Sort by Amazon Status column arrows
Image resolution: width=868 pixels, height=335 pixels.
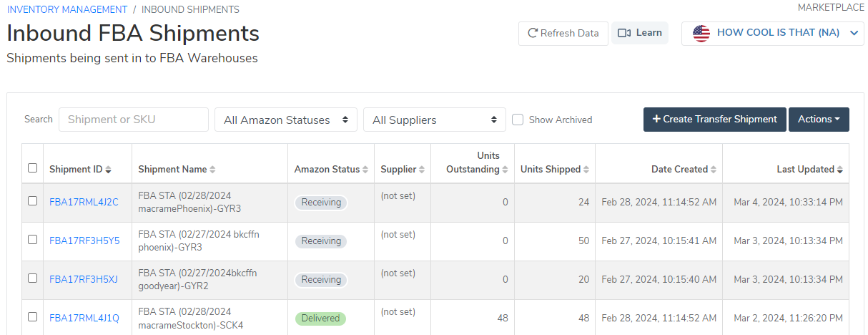click(365, 170)
